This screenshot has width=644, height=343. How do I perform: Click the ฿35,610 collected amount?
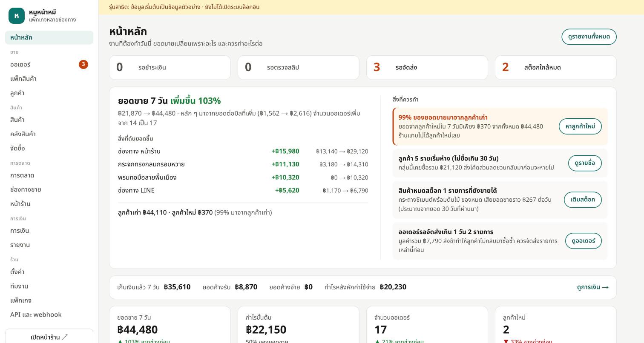pyautogui.click(x=177, y=287)
